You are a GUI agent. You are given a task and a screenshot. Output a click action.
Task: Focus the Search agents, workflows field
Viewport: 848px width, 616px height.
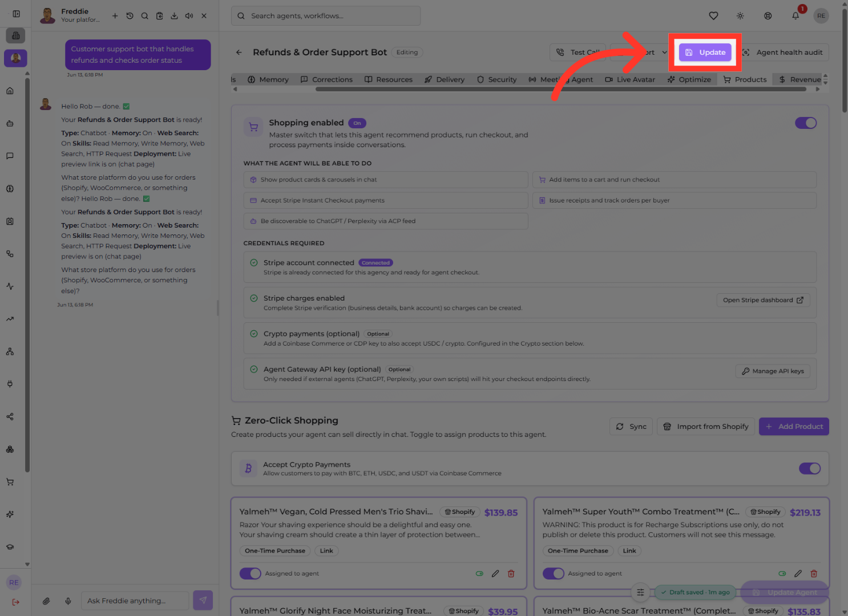pyautogui.click(x=326, y=16)
